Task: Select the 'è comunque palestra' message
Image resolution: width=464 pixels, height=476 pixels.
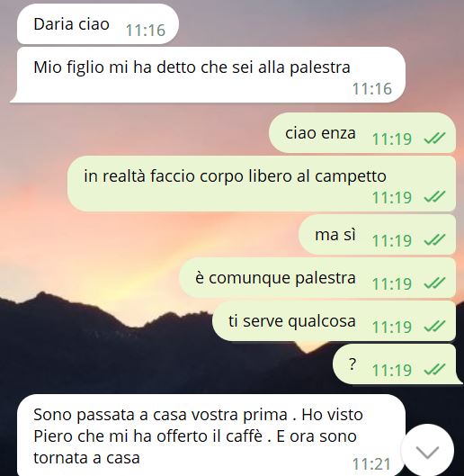Action: pos(317,277)
